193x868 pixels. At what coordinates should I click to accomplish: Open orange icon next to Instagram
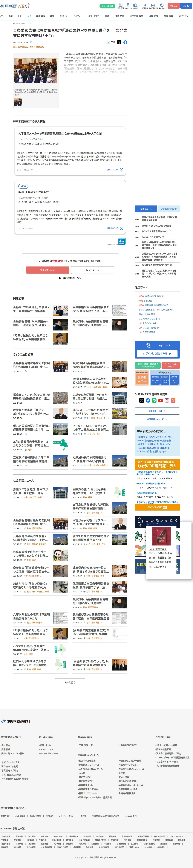[173, 400]
